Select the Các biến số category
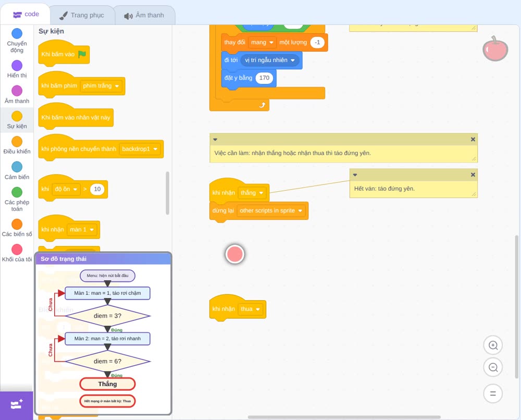 click(x=17, y=228)
